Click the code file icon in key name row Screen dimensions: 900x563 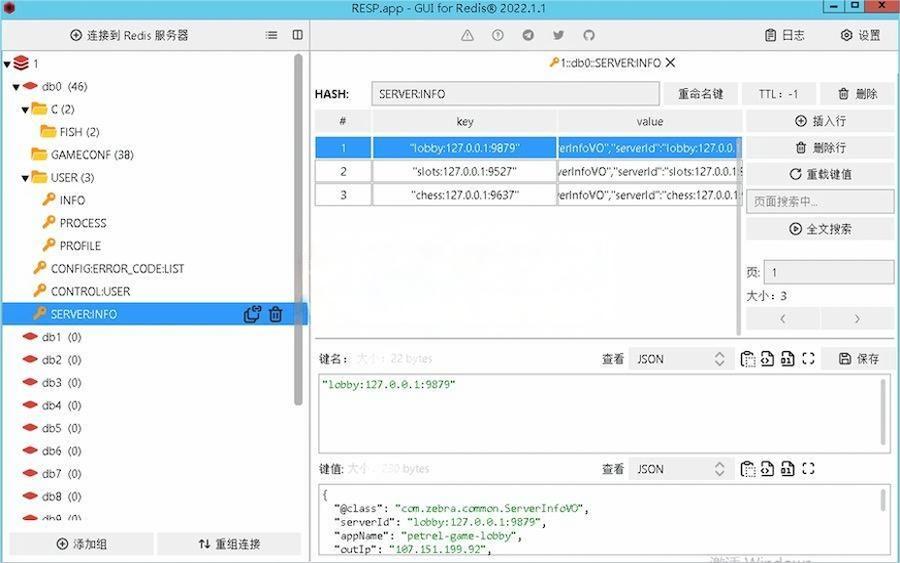(x=767, y=359)
